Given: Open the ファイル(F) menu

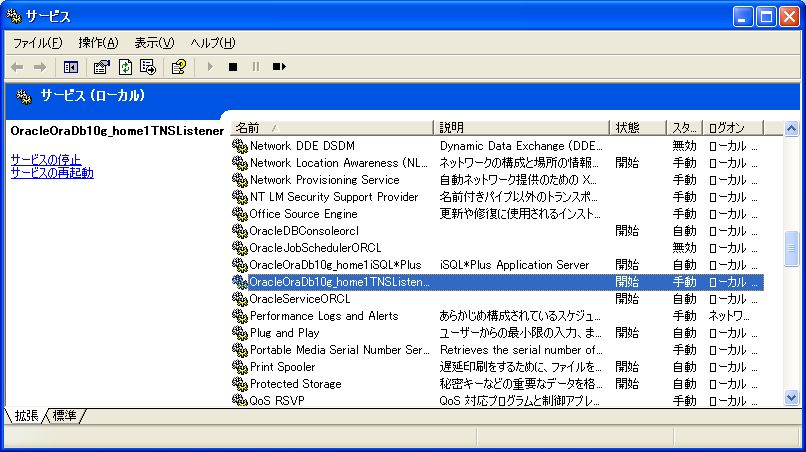Looking at the screenshot, I should pyautogui.click(x=38, y=43).
